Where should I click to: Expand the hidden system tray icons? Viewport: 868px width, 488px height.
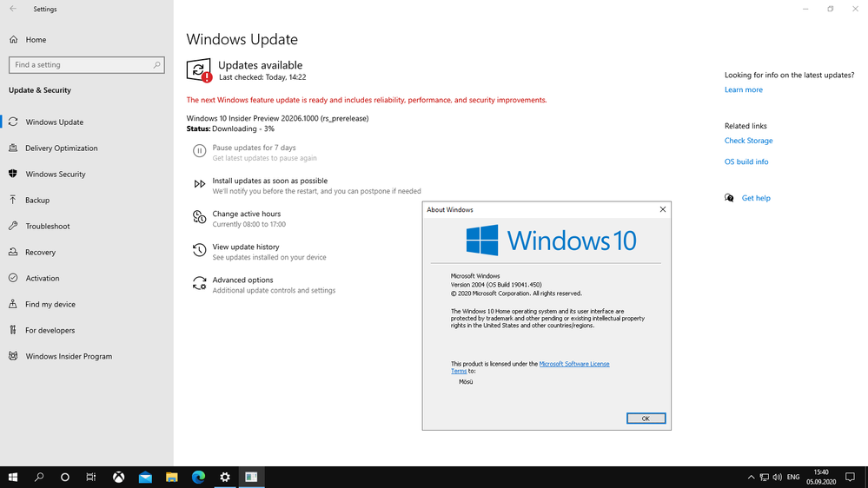[x=751, y=477]
